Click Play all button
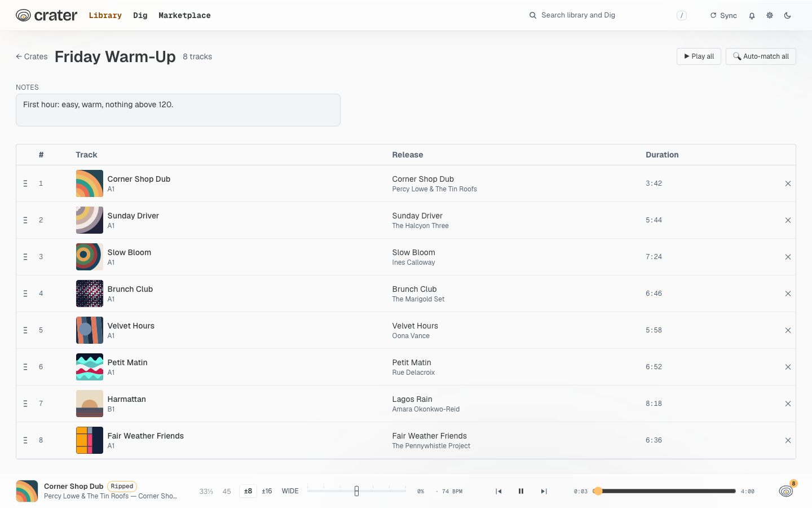812x508 pixels. pos(699,56)
